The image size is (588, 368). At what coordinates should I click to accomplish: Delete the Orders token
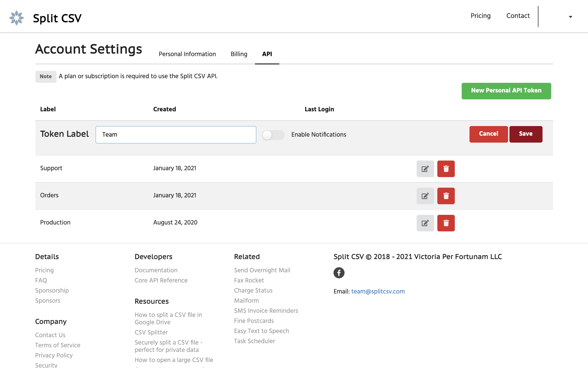446,196
